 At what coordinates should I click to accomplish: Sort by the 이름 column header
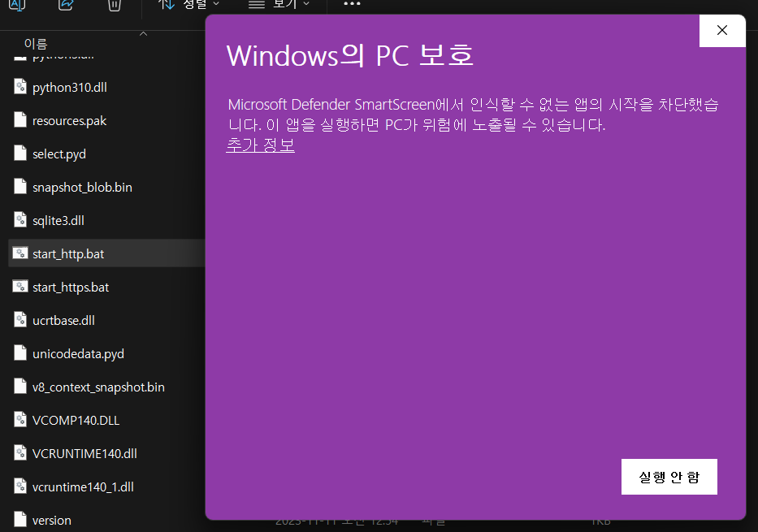(36, 44)
